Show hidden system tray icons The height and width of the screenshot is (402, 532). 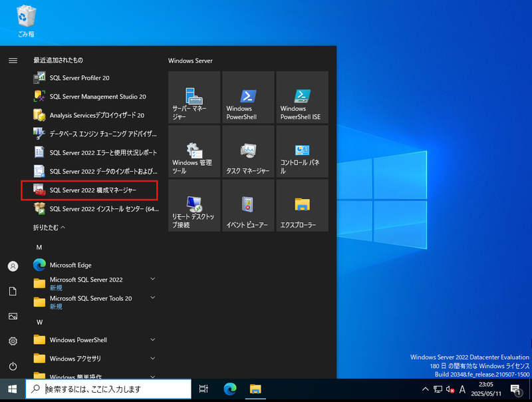tap(425, 389)
